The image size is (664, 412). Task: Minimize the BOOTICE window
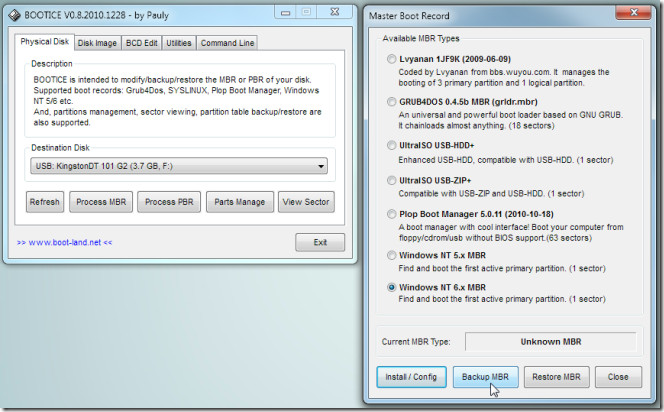286,12
